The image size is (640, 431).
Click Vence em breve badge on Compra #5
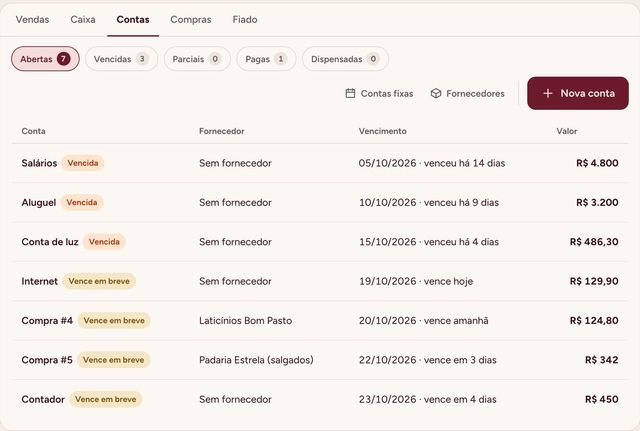click(x=114, y=360)
